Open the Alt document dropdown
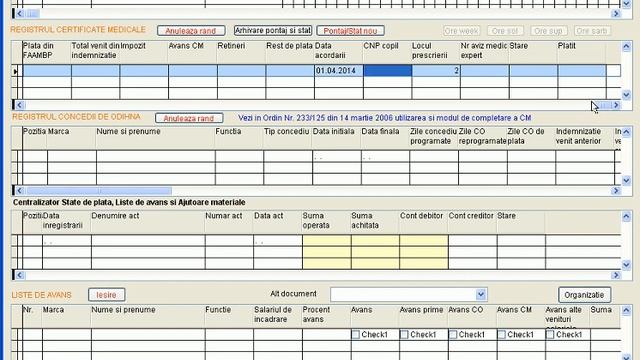The width and height of the screenshot is (640, 360). pyautogui.click(x=480, y=294)
